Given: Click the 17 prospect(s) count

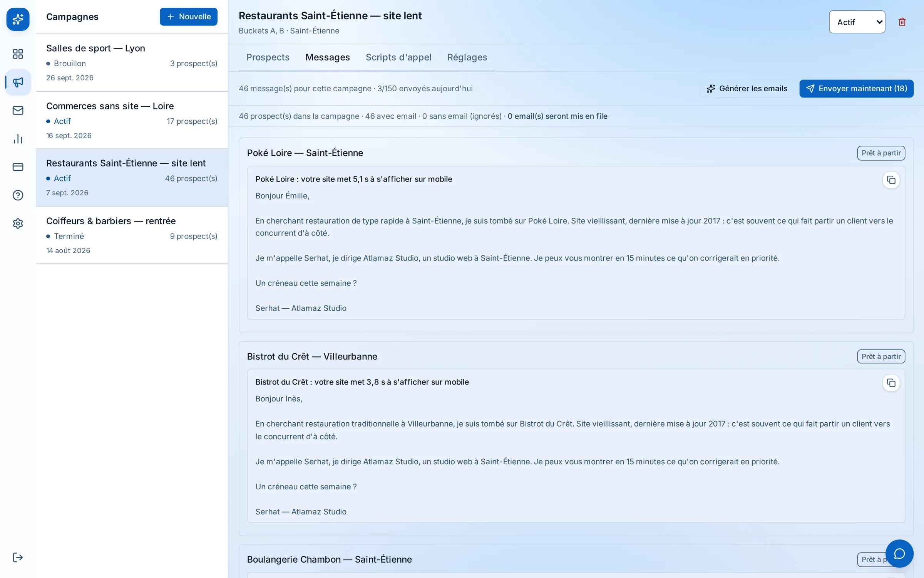Looking at the screenshot, I should tap(192, 121).
